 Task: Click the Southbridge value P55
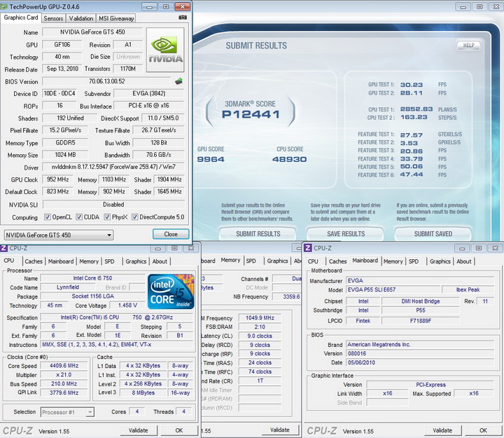click(x=421, y=310)
